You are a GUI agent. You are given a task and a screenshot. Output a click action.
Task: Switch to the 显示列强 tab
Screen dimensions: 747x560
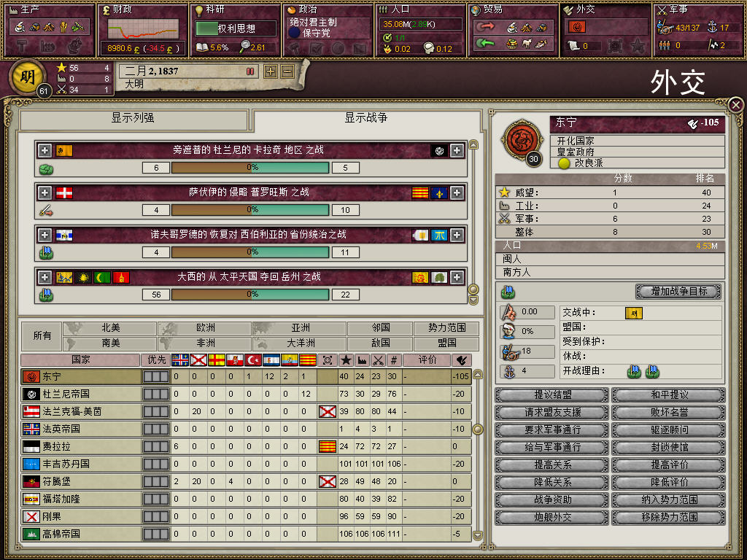[133, 119]
